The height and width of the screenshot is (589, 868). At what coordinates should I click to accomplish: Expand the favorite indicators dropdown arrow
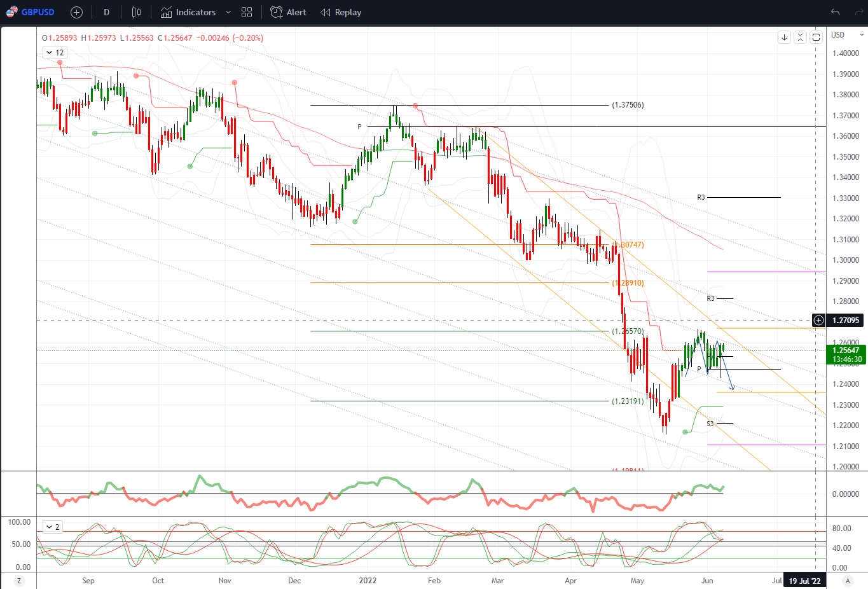228,12
